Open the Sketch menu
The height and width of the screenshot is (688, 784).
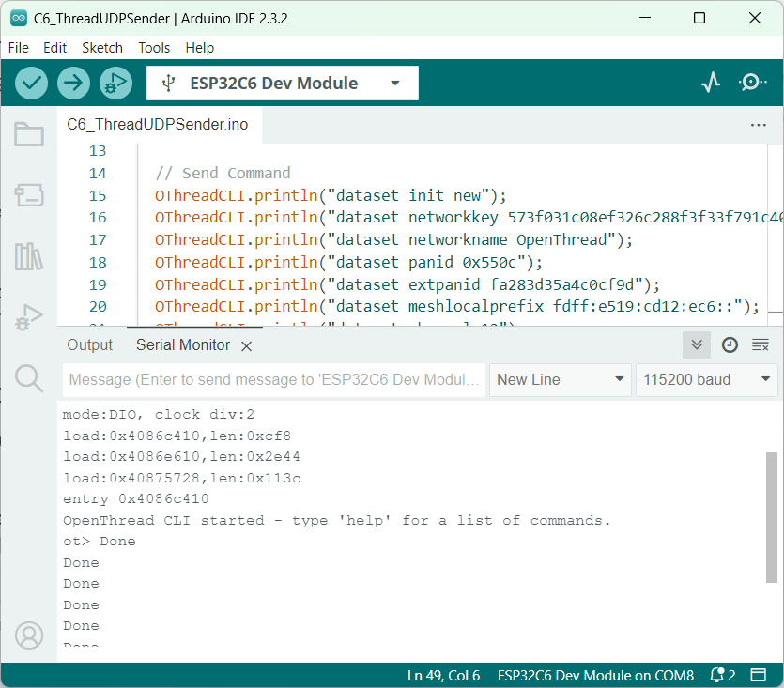(102, 48)
